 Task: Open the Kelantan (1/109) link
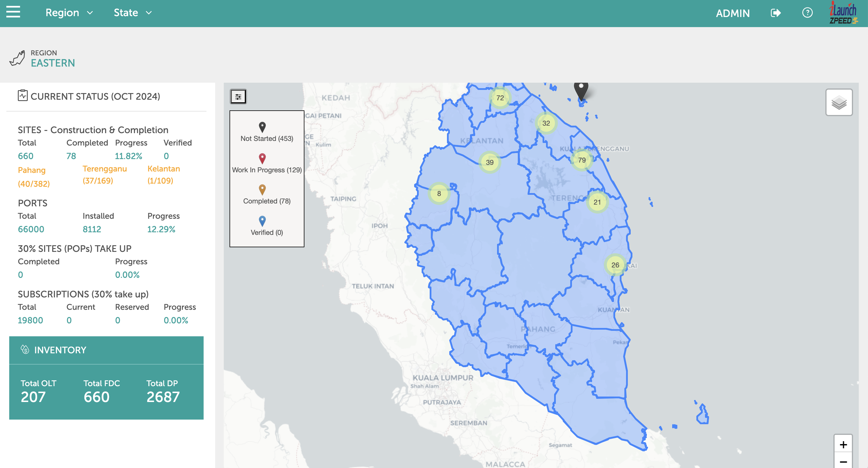(x=163, y=175)
